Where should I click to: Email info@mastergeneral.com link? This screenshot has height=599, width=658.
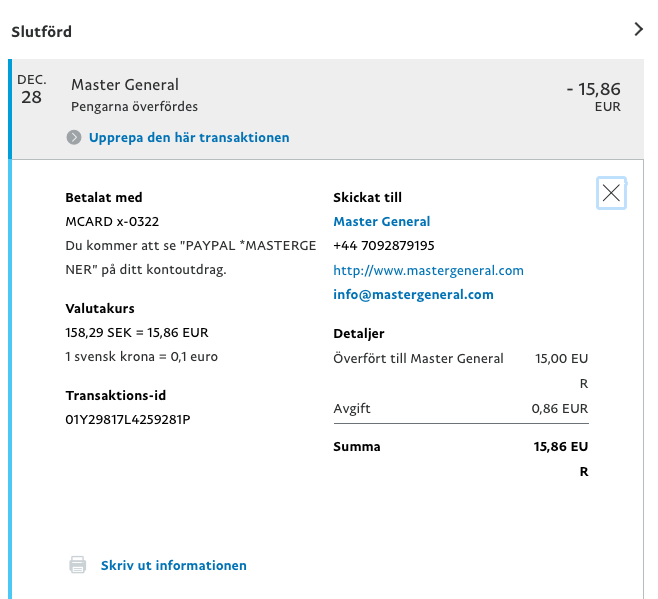[x=413, y=294]
